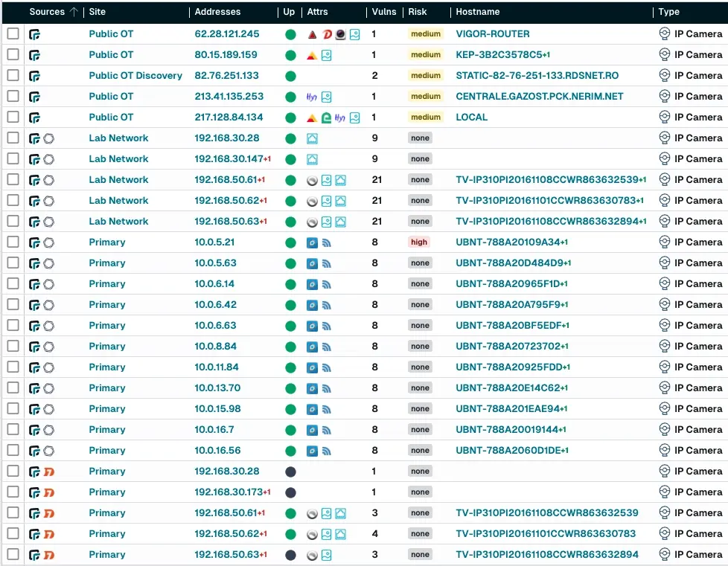Click the runZero source icon on 82.76.251.133 row
The height and width of the screenshot is (566, 728).
pyautogui.click(x=34, y=76)
